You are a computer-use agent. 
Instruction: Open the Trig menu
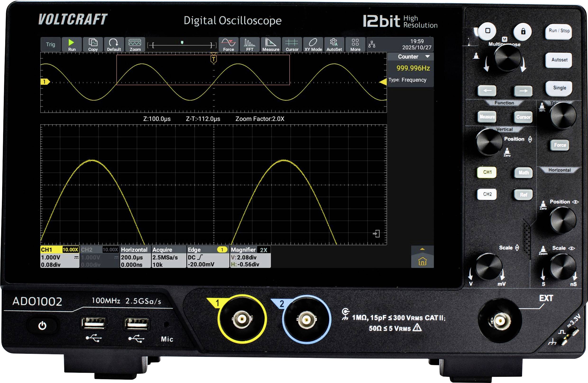[50, 45]
